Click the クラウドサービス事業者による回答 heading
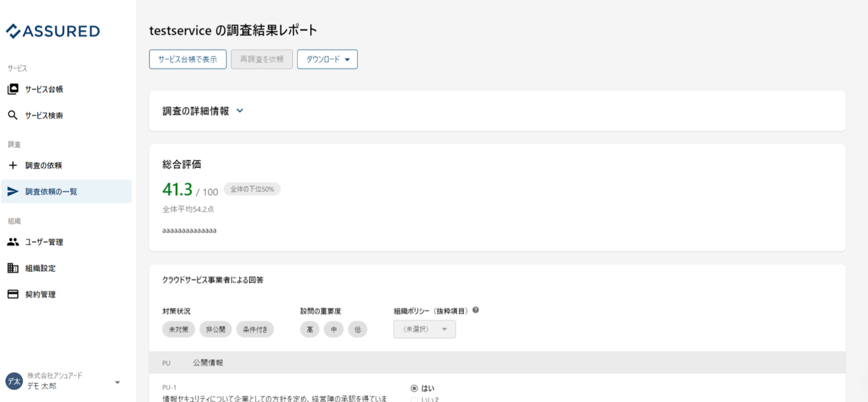 [x=212, y=280]
